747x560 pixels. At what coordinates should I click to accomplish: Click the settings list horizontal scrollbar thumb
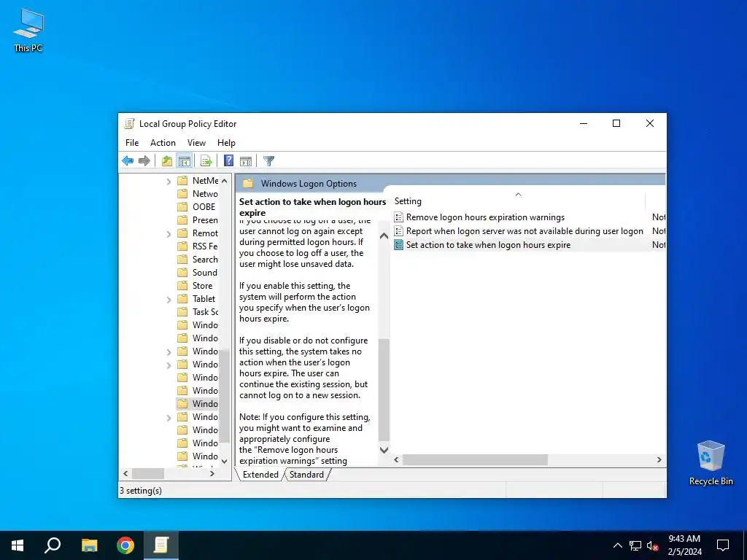click(475, 460)
